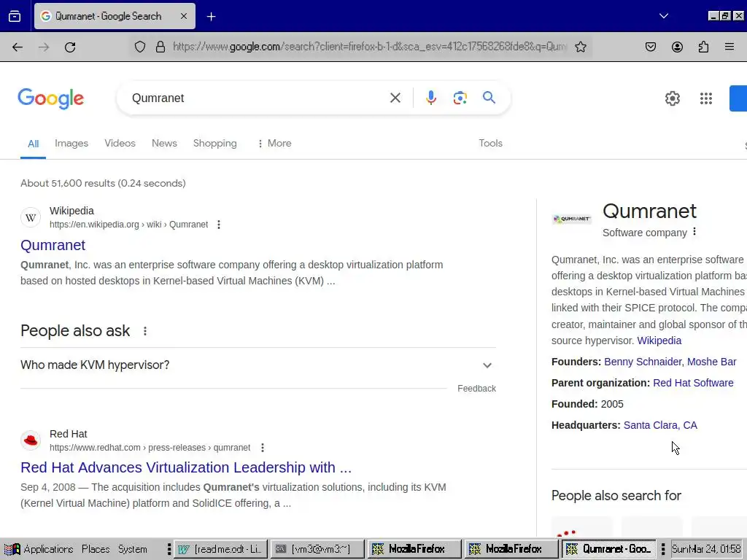Open the Qumranet Wikipedia result link

pyautogui.click(x=53, y=245)
